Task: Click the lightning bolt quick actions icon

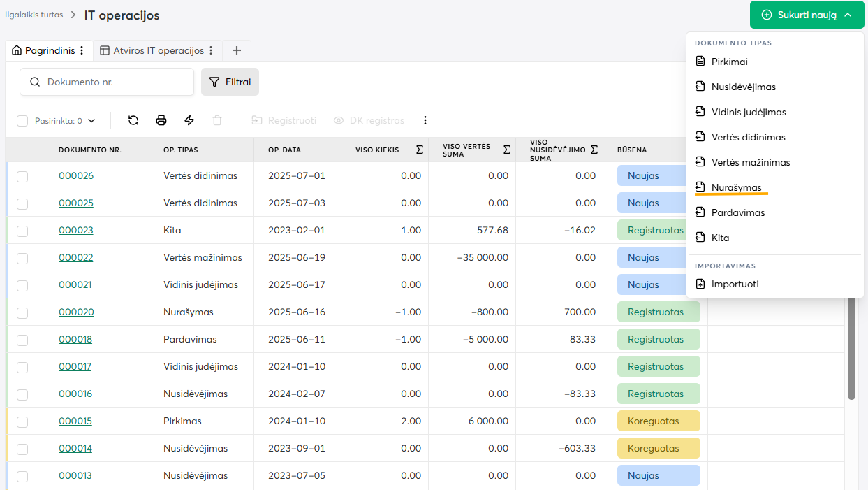Action: 189,120
